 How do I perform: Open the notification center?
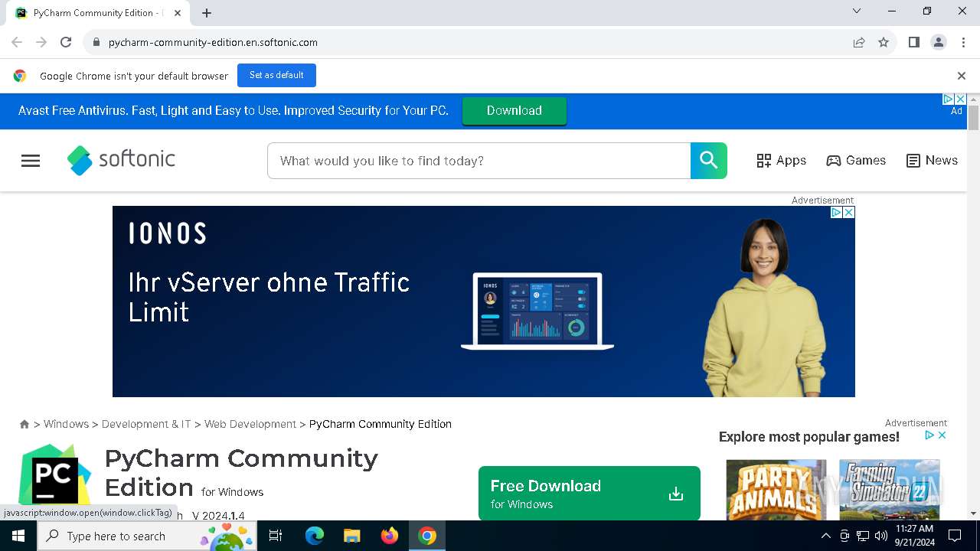click(955, 536)
